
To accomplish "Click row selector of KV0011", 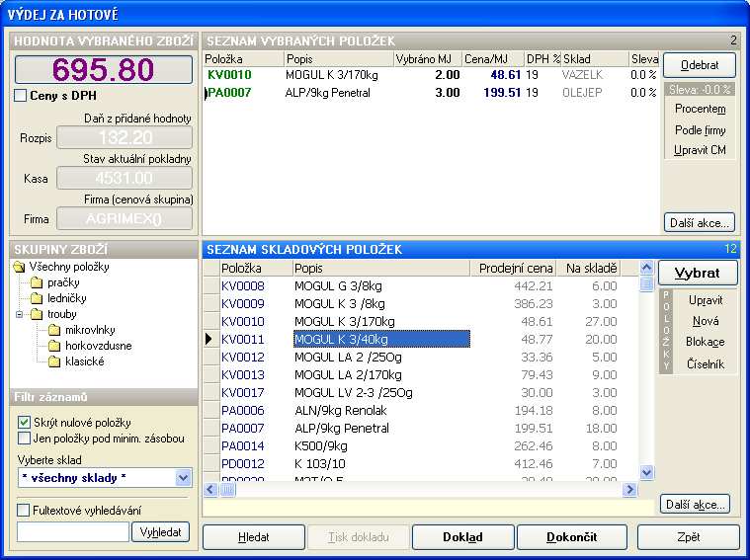I will 210,339.
